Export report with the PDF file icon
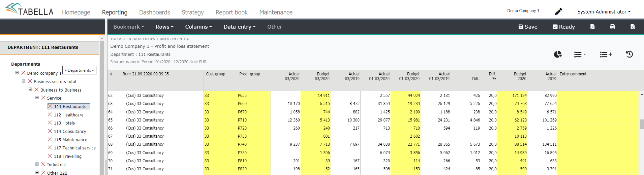Screen dimensions: 644x175 [592, 27]
